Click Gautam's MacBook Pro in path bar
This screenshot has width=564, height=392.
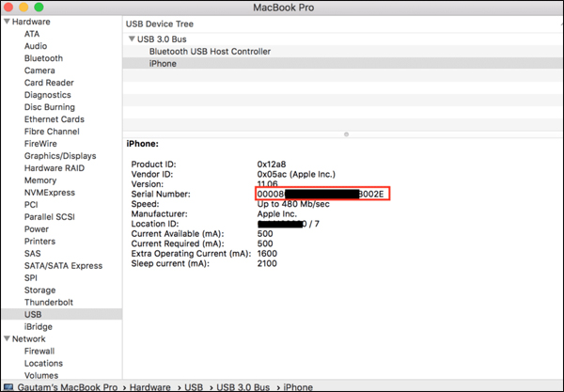68,387
